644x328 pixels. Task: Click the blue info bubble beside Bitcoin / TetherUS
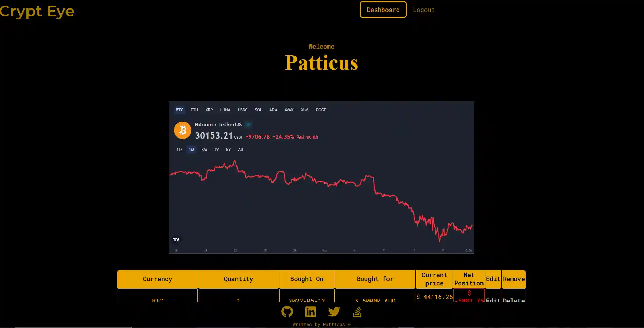click(248, 125)
